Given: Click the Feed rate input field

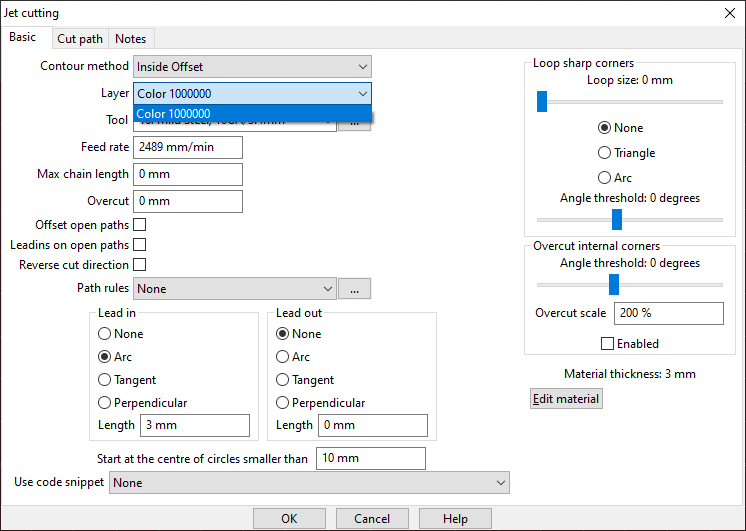Looking at the screenshot, I should click(x=188, y=148).
